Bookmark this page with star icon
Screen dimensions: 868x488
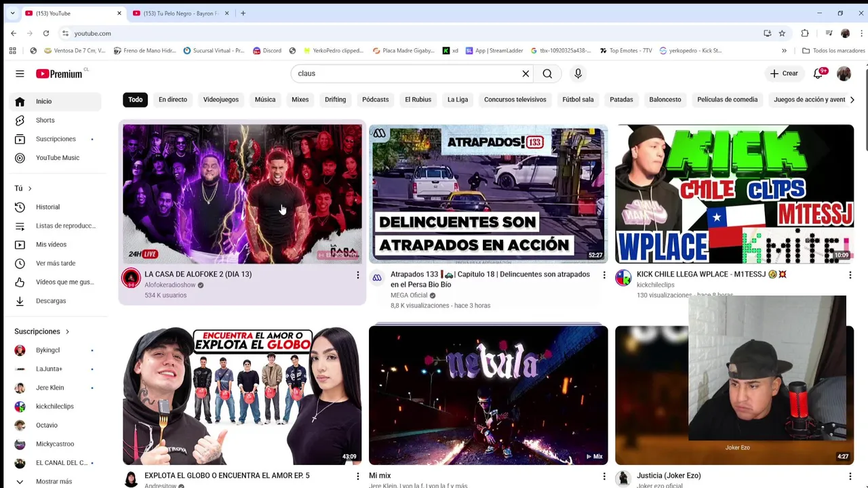782,33
